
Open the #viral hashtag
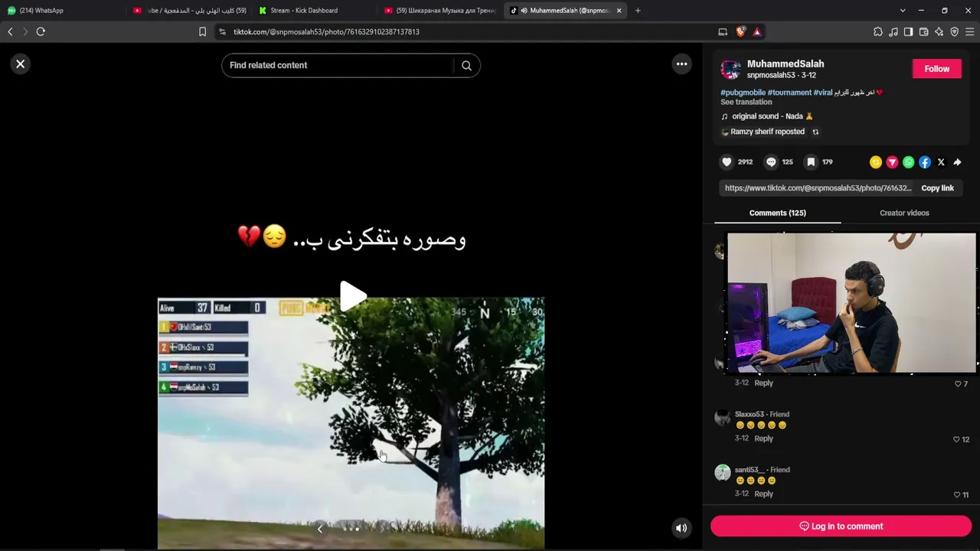coord(823,93)
